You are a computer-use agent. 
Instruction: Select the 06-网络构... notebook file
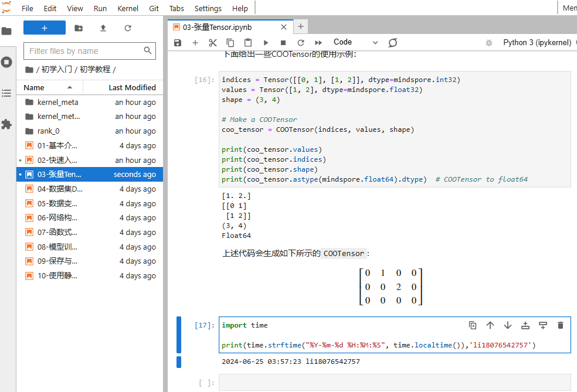[x=90, y=218]
